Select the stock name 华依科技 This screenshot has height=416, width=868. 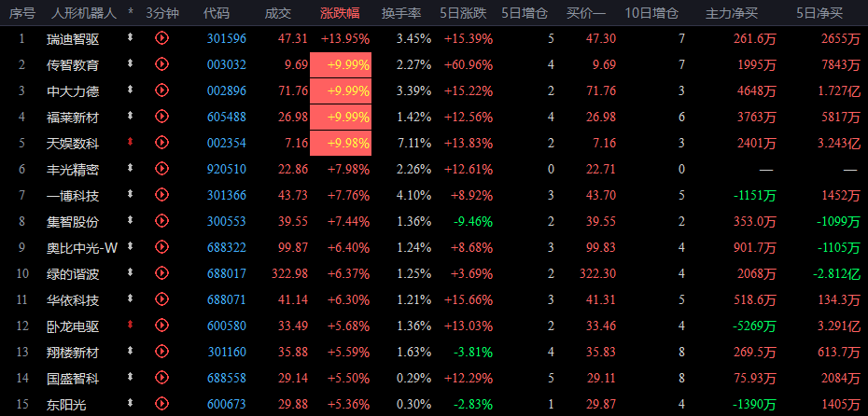[x=73, y=300]
